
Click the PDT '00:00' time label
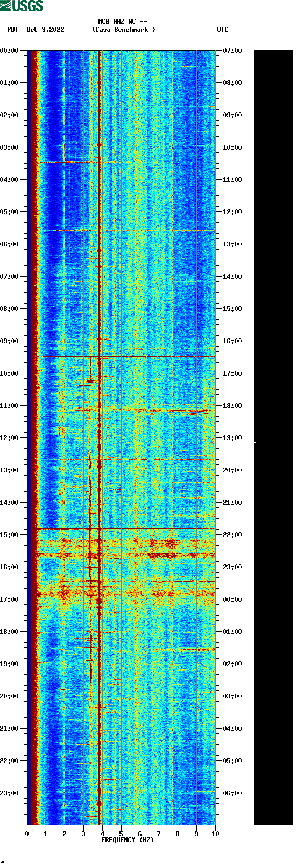(10, 51)
